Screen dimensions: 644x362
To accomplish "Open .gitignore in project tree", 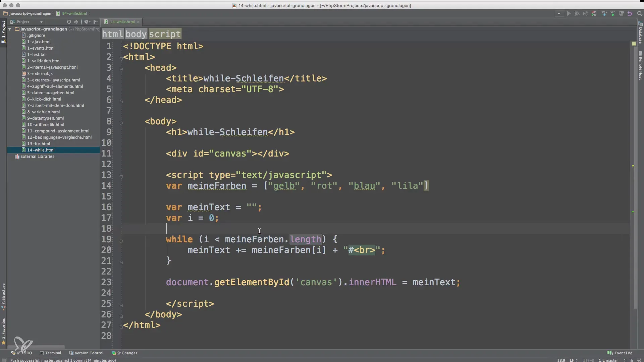I will click(36, 36).
